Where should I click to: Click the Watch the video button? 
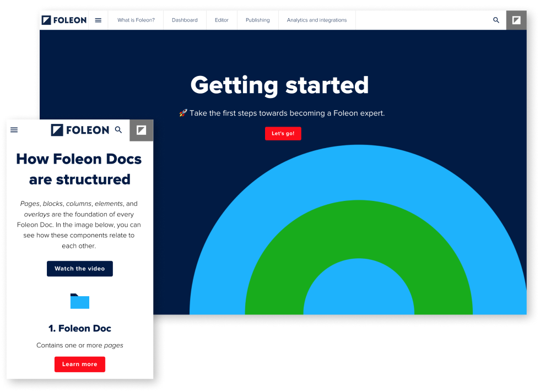point(80,269)
